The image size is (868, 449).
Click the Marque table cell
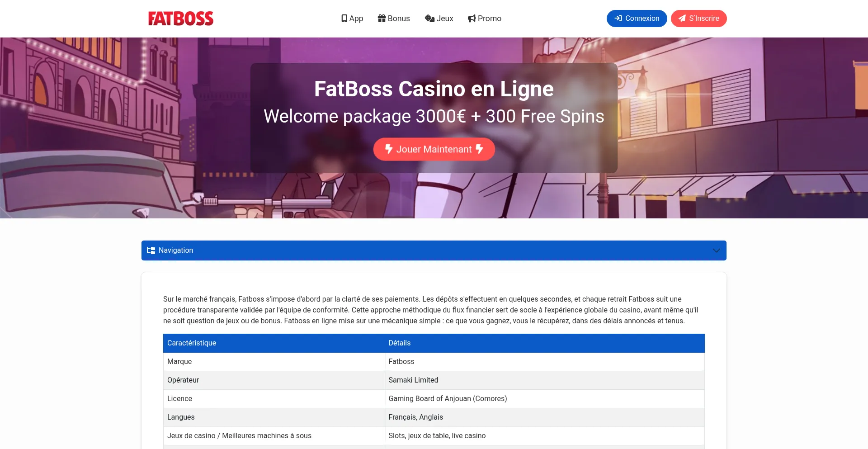point(274,362)
